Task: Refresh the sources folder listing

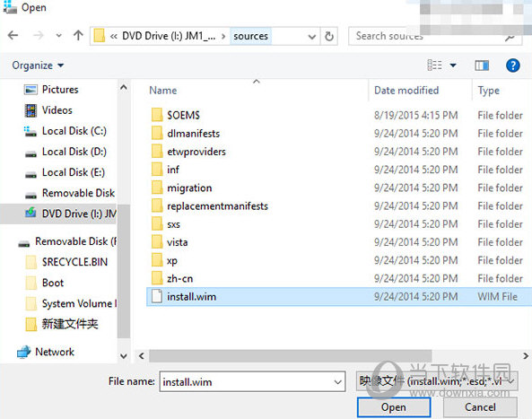Action: click(x=329, y=36)
